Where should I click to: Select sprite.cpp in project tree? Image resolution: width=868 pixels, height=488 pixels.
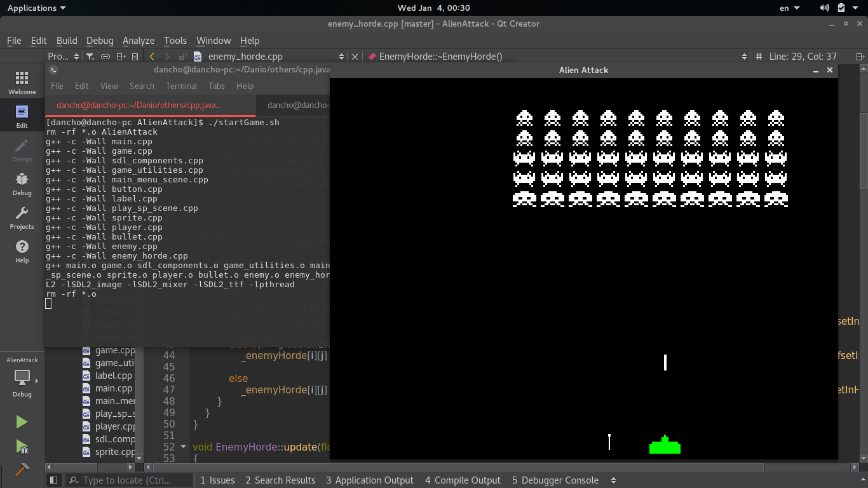(x=115, y=452)
